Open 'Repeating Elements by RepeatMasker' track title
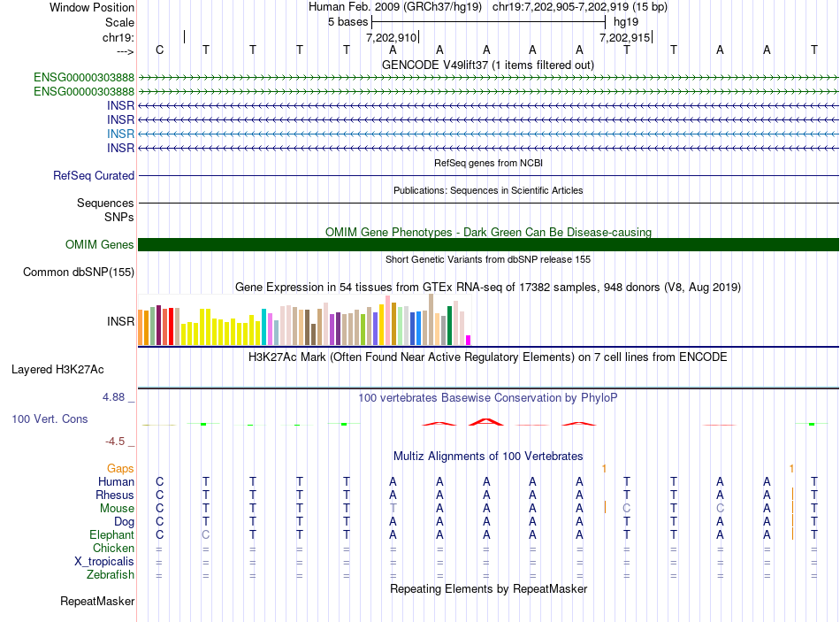The image size is (840, 622). coord(489,588)
